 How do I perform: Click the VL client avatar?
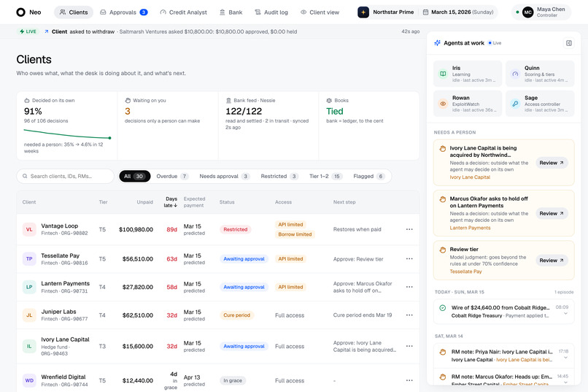(29, 229)
